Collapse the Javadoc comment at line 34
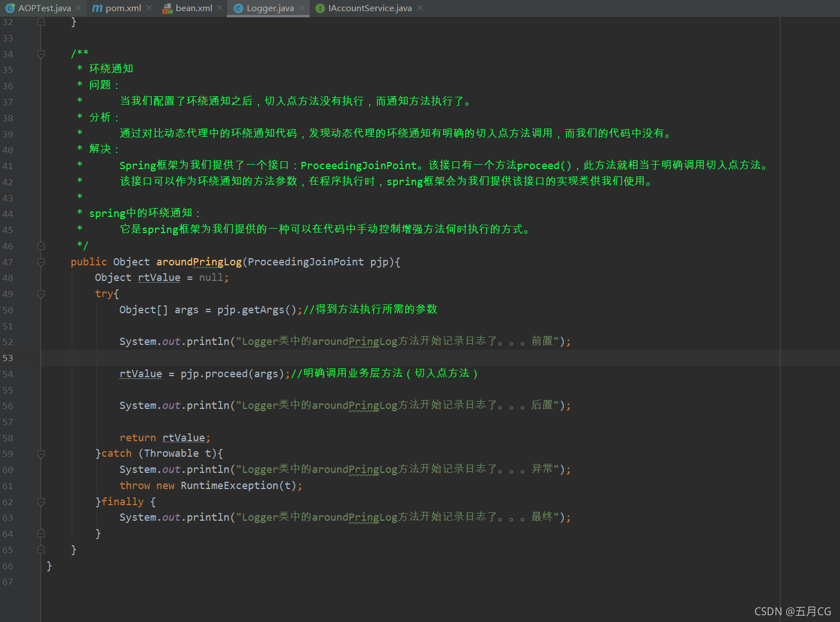Image resolution: width=840 pixels, height=622 pixels. coord(41,54)
